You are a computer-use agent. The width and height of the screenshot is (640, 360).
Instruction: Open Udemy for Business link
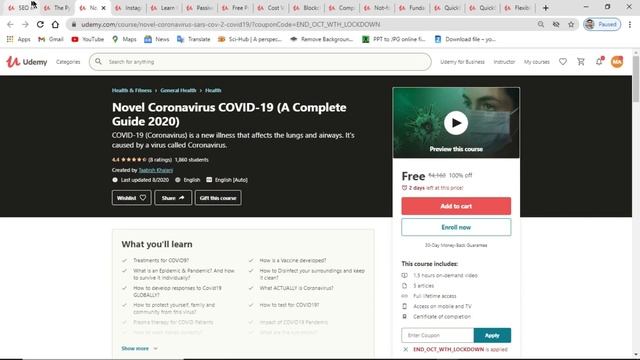(x=462, y=62)
